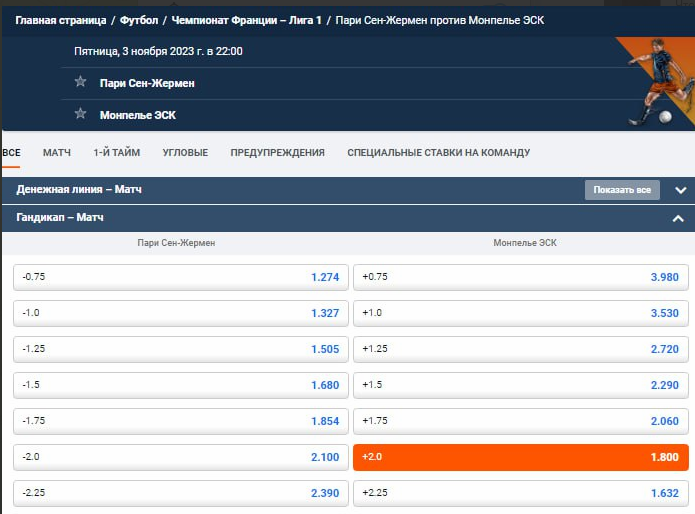
Task: Pick PSG handicap -2.0 at 2.100
Action: 181,457
